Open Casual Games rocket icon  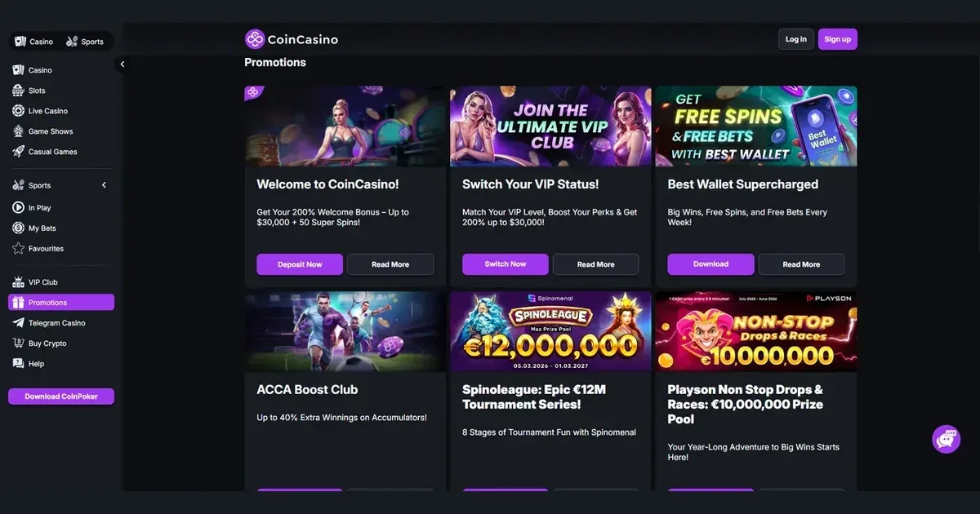(x=18, y=152)
